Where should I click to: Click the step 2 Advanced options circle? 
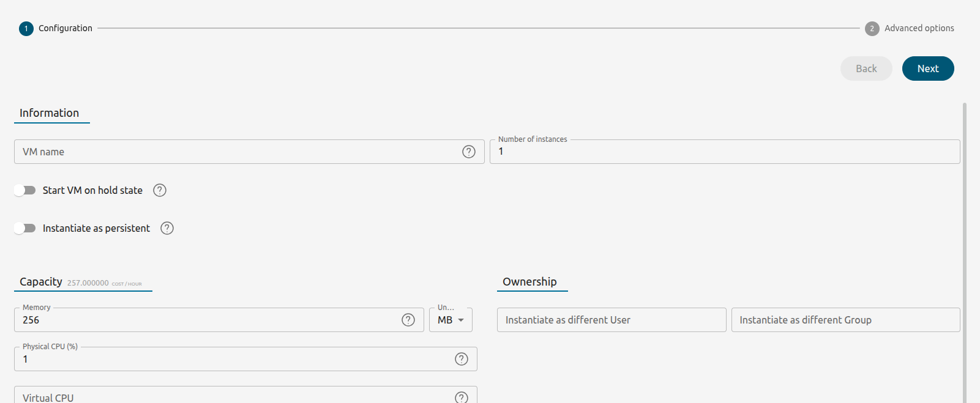(872, 29)
